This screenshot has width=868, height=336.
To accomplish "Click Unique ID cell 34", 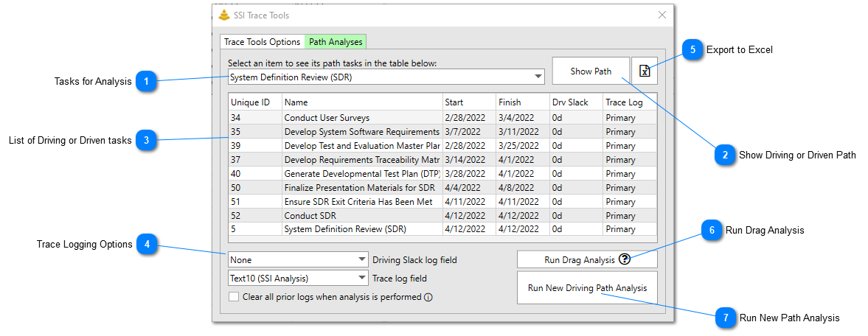I will point(255,118).
